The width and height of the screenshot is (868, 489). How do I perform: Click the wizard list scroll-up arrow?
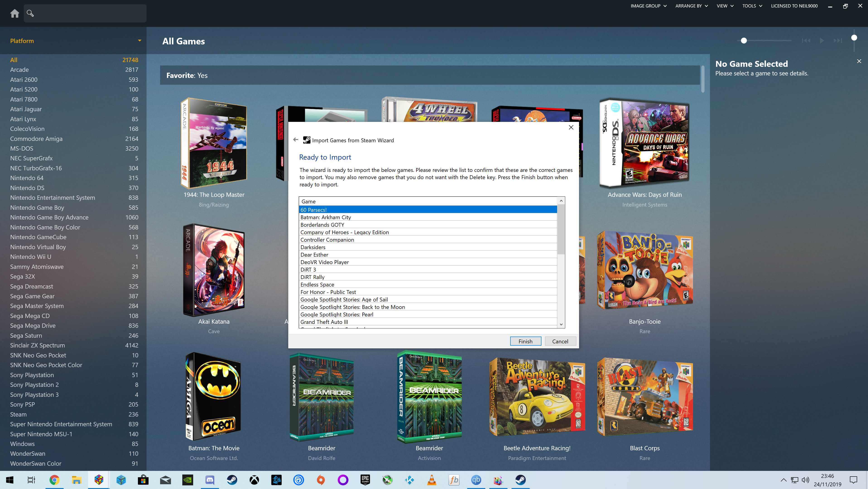561,201
